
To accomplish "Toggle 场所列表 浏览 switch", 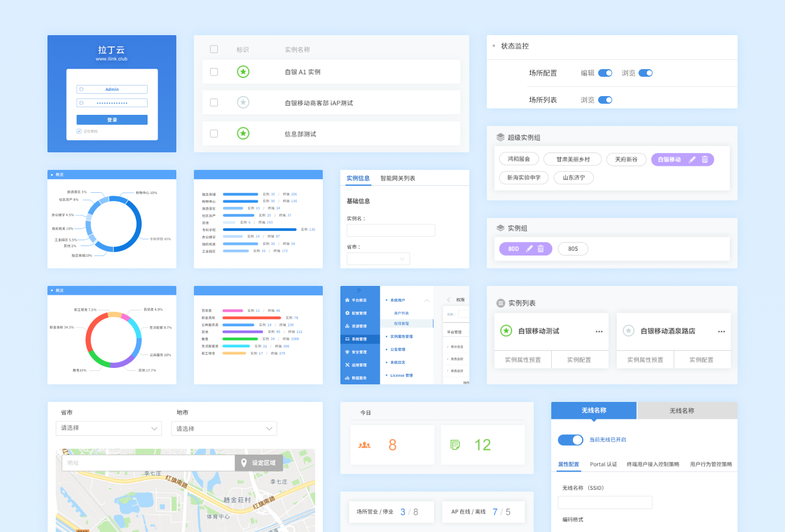I will click(605, 100).
